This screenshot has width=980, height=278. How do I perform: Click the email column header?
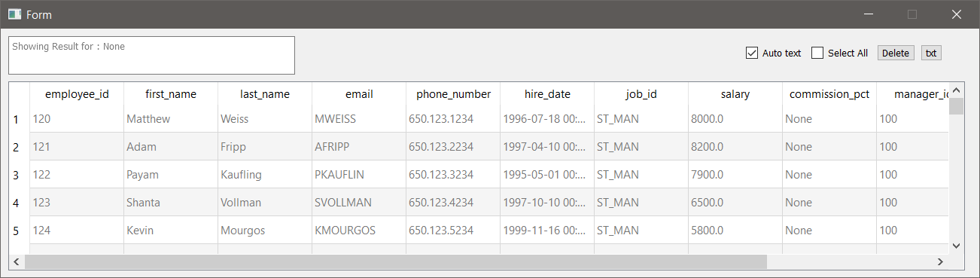tap(359, 94)
